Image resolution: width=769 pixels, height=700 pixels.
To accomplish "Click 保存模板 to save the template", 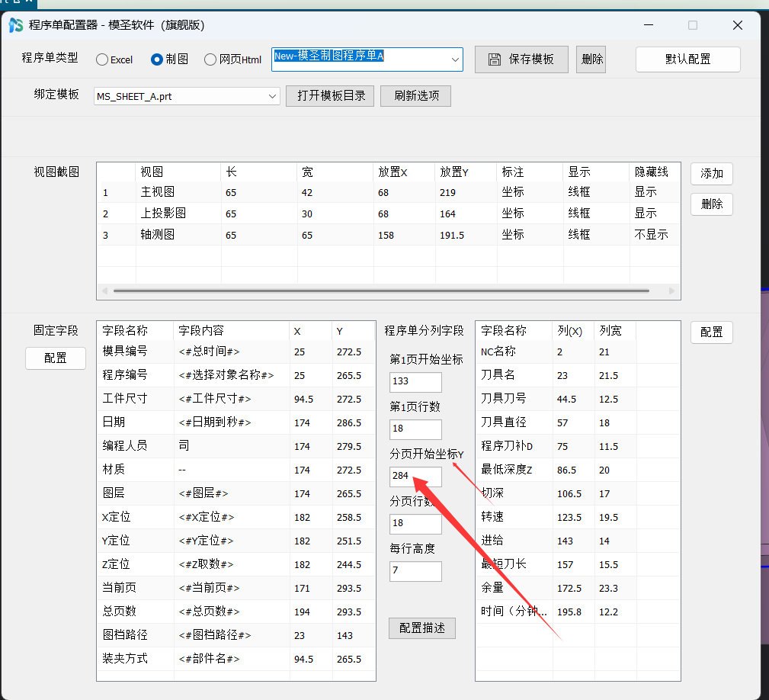I will point(521,59).
